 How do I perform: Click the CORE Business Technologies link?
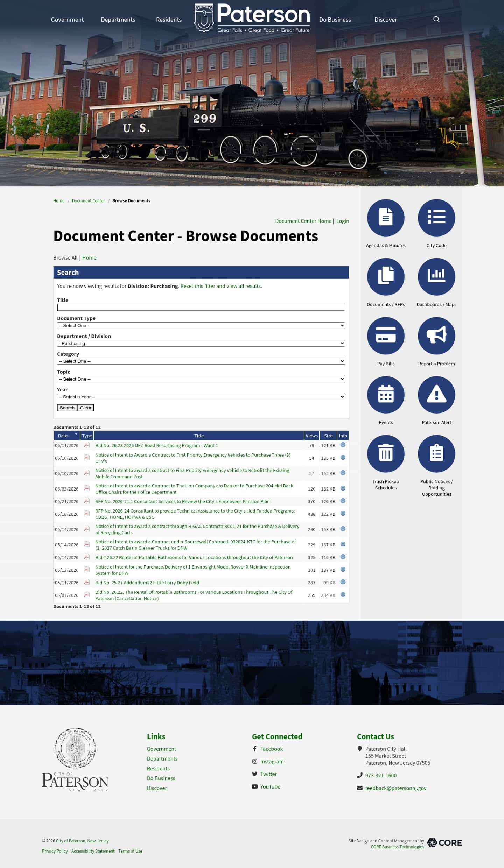397,847
